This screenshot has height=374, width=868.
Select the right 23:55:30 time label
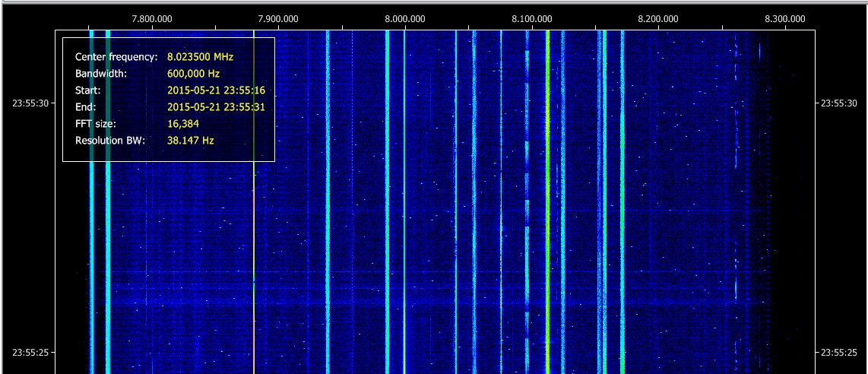click(x=839, y=103)
